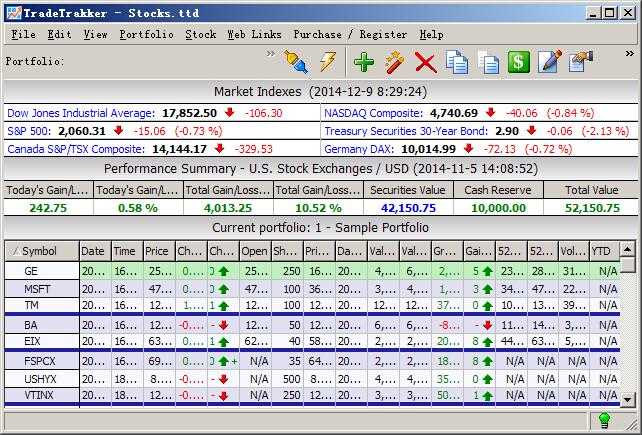
Task: Click the notepad with pencil icon
Action: pos(549,62)
